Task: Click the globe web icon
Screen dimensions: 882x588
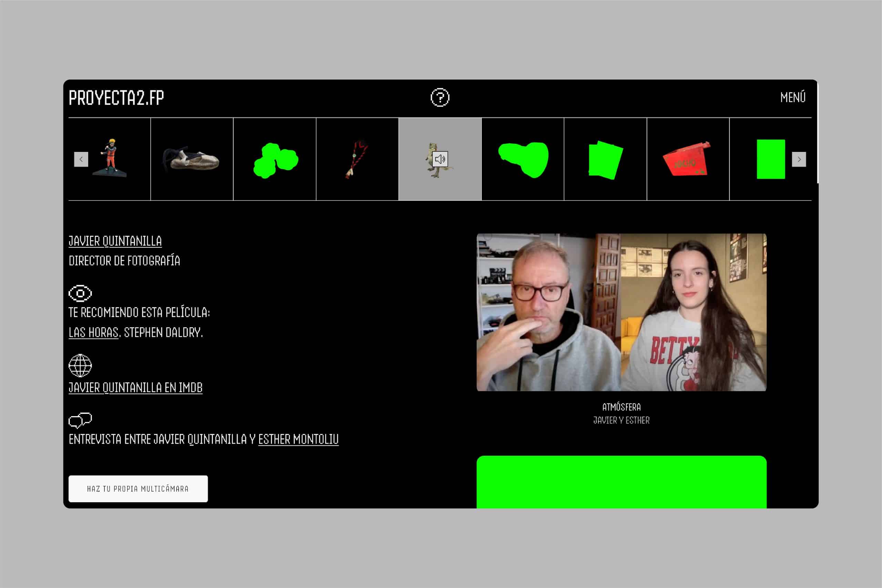Action: [80, 365]
